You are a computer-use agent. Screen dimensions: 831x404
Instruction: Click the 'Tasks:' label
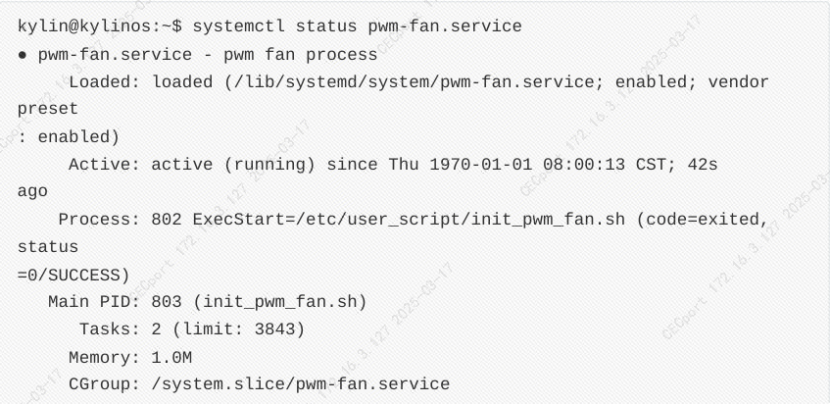coord(109,330)
